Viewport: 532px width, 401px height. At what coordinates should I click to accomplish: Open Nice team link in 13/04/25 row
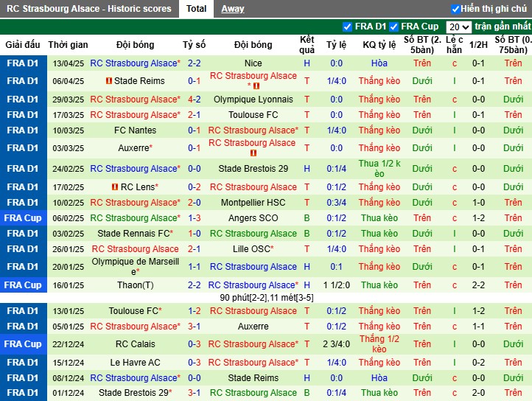click(253, 63)
